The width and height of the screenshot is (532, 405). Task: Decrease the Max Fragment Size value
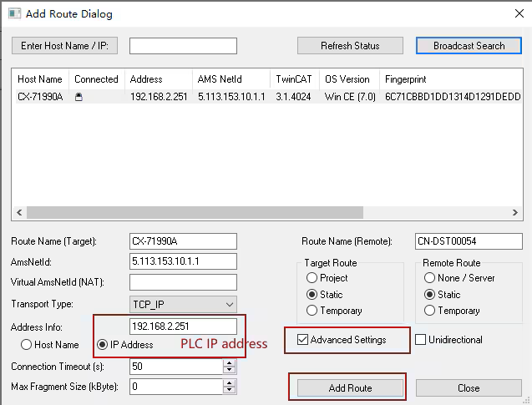(229, 391)
